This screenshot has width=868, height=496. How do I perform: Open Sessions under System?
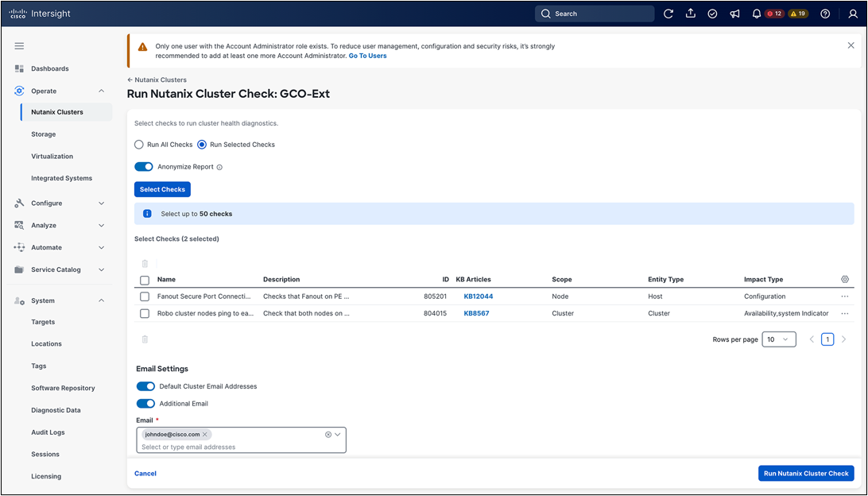(x=45, y=454)
